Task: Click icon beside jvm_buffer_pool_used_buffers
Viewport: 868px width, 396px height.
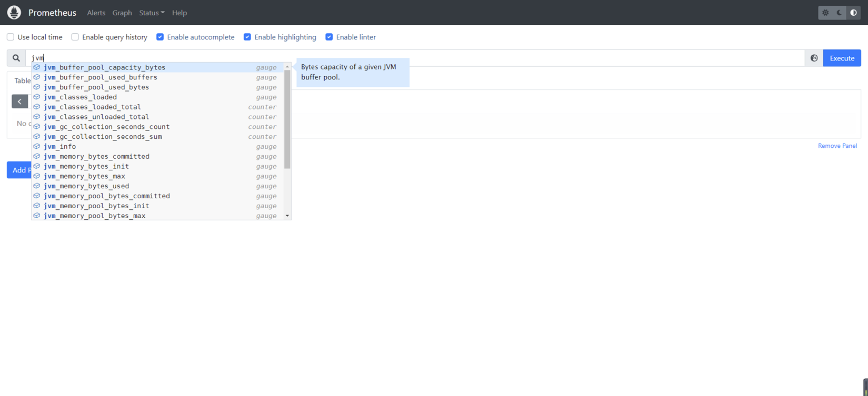Action: (37, 77)
